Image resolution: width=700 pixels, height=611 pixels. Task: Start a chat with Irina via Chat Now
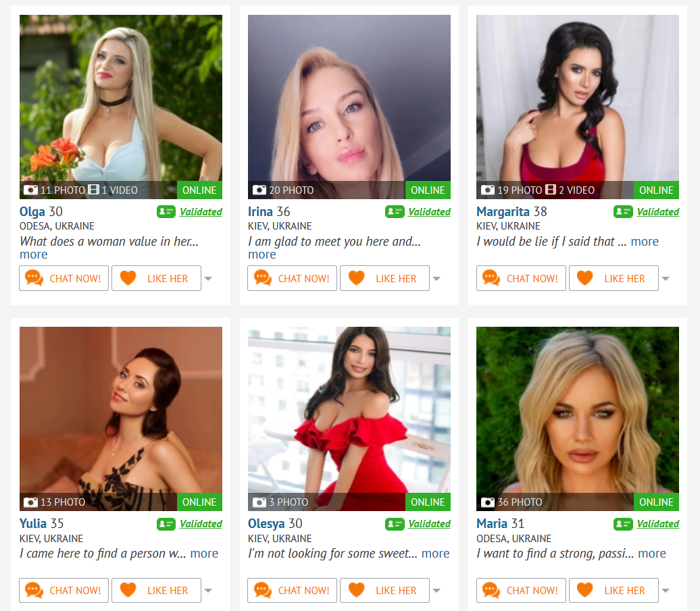coord(292,278)
